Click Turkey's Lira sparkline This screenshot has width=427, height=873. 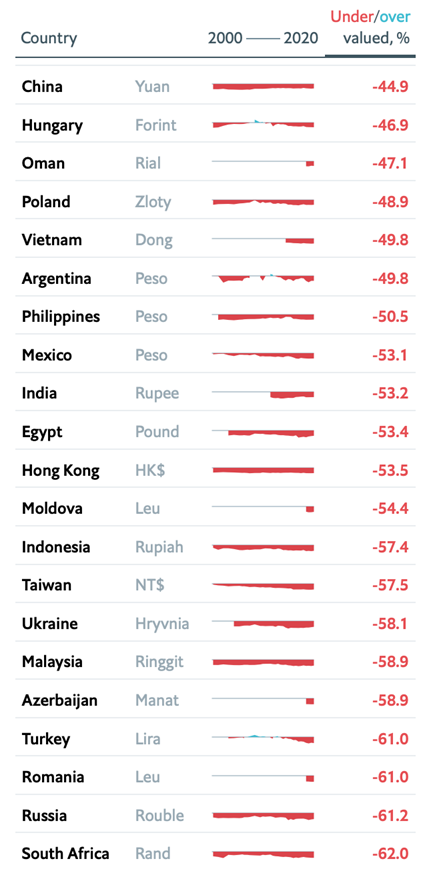pyautogui.click(x=263, y=739)
